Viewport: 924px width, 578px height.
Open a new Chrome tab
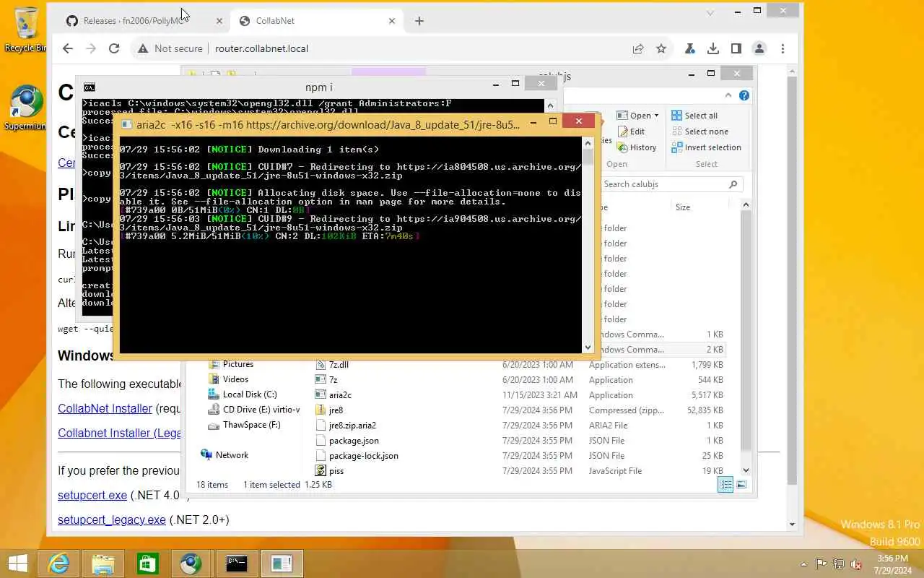pyautogui.click(x=419, y=21)
